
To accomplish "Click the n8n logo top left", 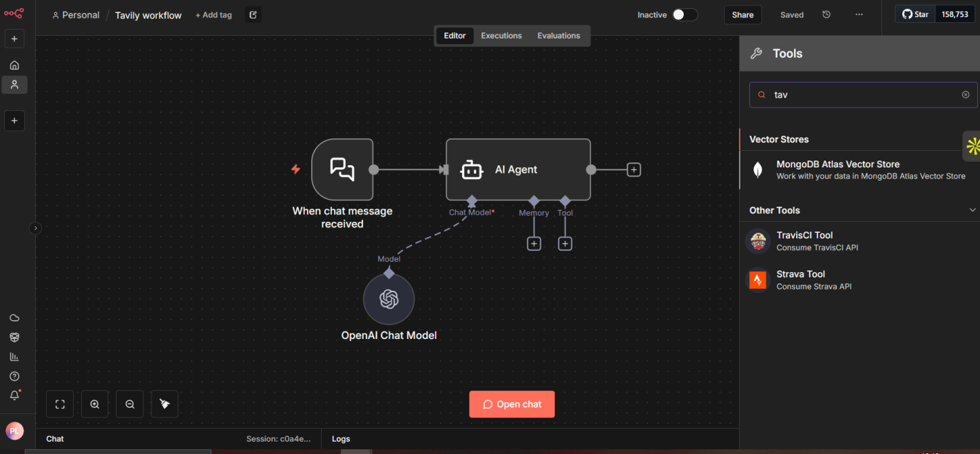I will tap(14, 13).
